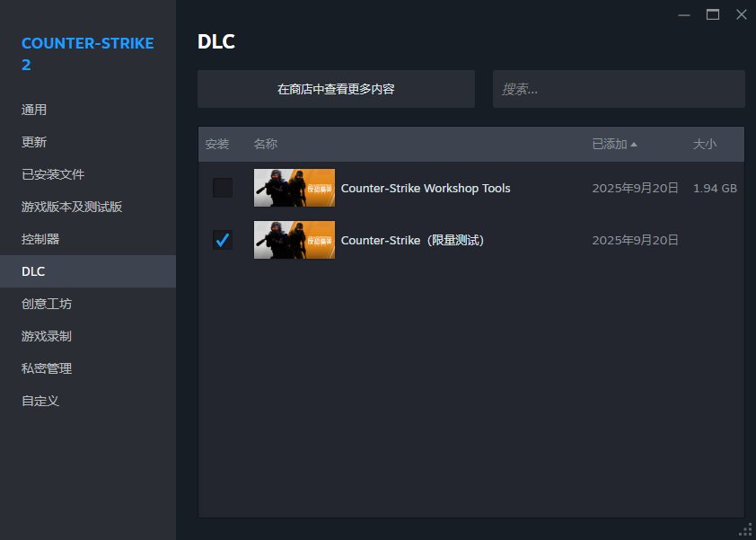Click the Counter-Strike (限量测试) thumbnail

294,240
